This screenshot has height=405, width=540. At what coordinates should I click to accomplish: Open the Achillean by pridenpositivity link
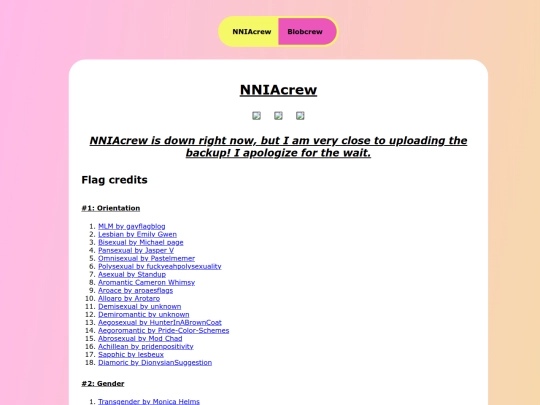(x=146, y=346)
